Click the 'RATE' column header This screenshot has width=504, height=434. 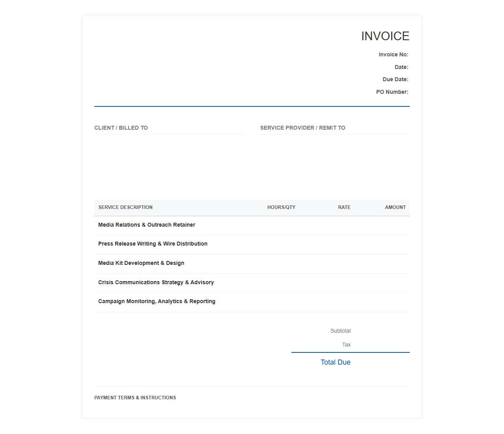click(x=344, y=207)
